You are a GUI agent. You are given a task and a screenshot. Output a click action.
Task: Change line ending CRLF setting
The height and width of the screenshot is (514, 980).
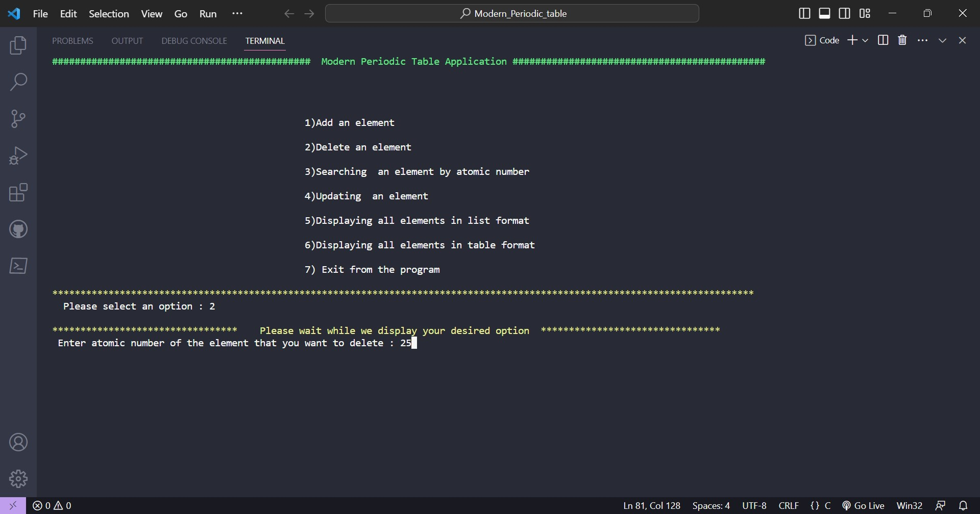pos(788,505)
